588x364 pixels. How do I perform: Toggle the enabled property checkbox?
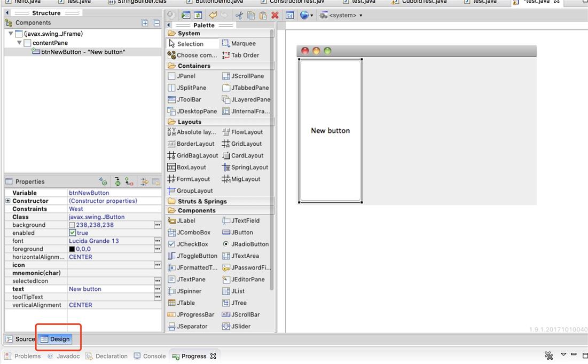[x=73, y=233]
